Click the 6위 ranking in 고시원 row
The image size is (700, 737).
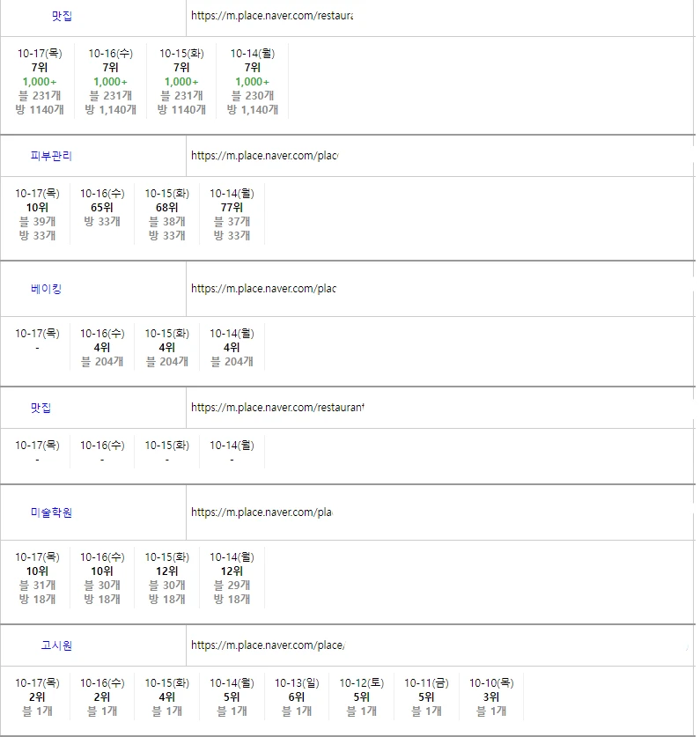pos(297,697)
